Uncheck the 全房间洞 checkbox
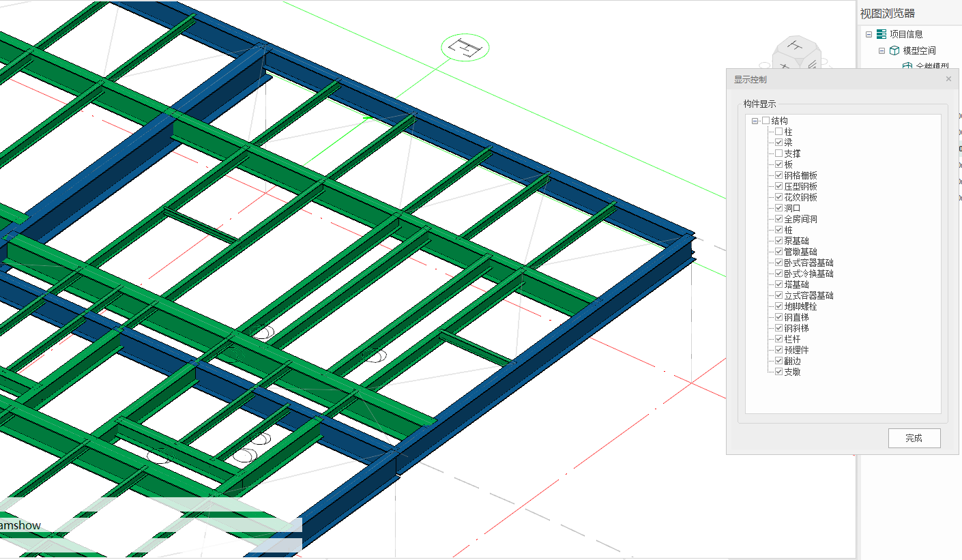962x560 pixels. (x=778, y=219)
